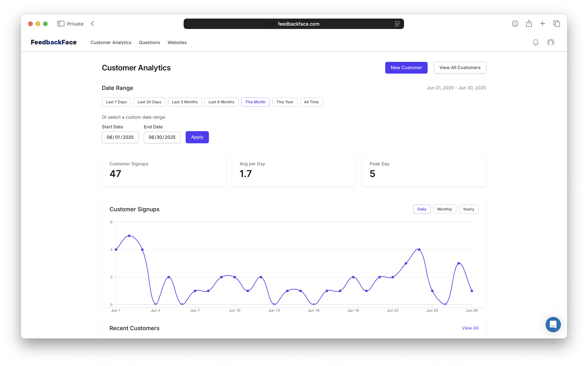The width and height of the screenshot is (588, 366).
Task: Click the feedbackface.com address bar
Action: [294, 24]
